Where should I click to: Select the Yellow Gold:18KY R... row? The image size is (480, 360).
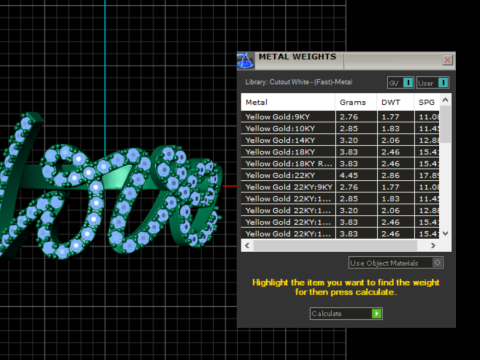(340, 164)
